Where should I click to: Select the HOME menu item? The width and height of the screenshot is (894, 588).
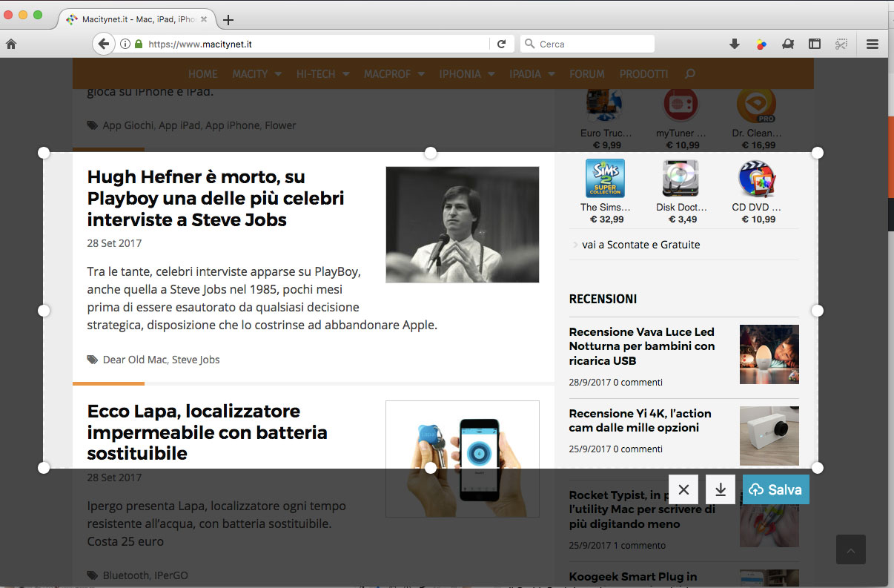coord(202,74)
